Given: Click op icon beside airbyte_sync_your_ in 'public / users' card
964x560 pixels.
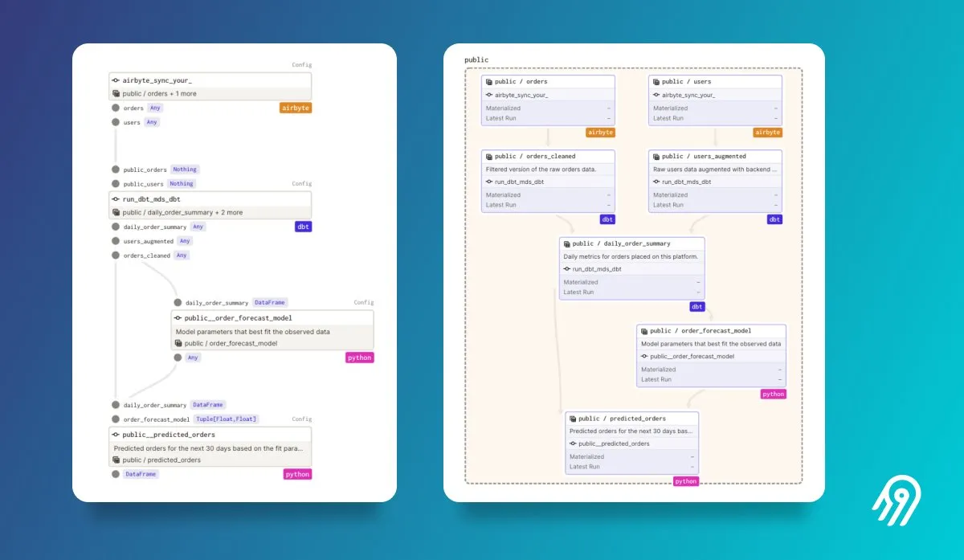Looking at the screenshot, I should click(656, 95).
